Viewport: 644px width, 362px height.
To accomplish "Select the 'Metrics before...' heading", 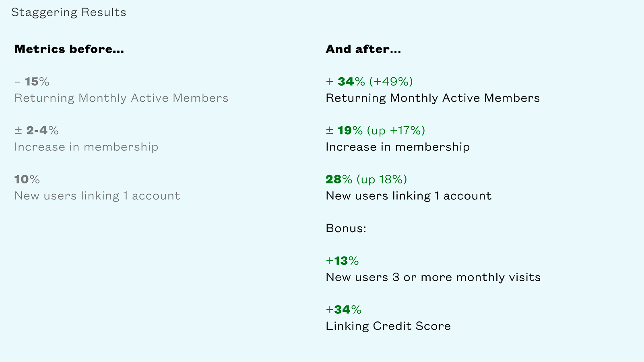I will coord(69,49).
